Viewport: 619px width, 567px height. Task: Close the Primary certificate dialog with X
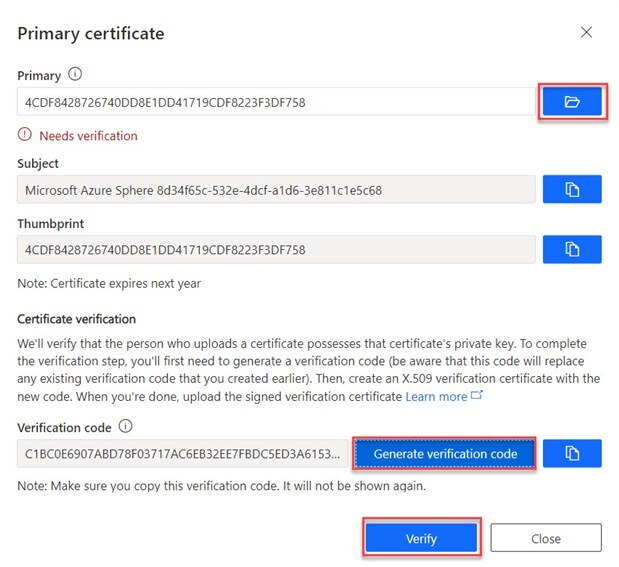(586, 33)
